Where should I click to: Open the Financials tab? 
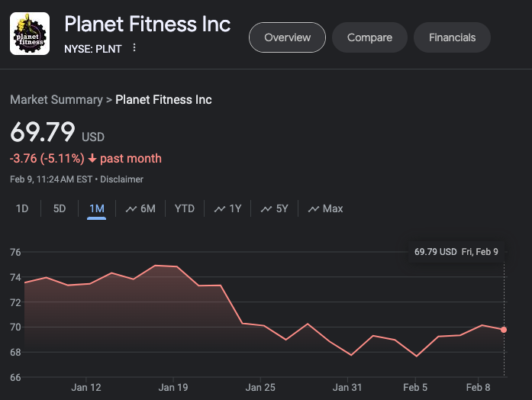[452, 37]
